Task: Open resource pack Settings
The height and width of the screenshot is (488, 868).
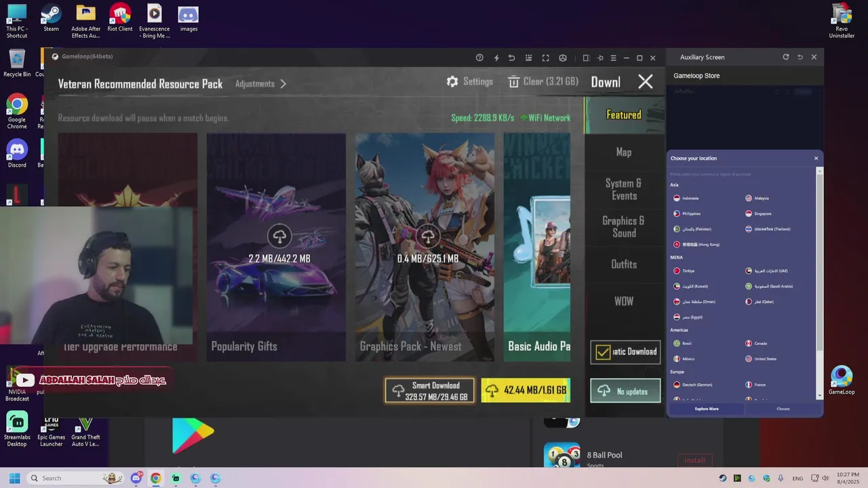Action: tap(469, 81)
